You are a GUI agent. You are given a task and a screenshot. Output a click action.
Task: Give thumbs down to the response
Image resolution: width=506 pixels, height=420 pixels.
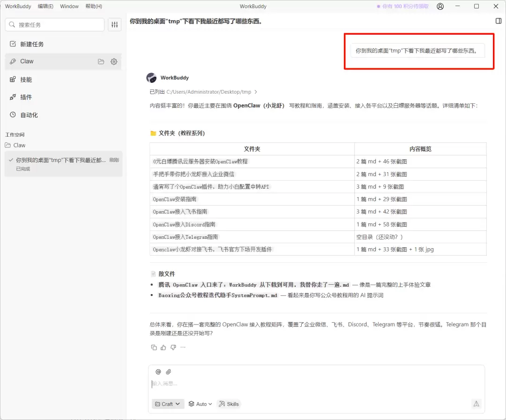click(173, 347)
